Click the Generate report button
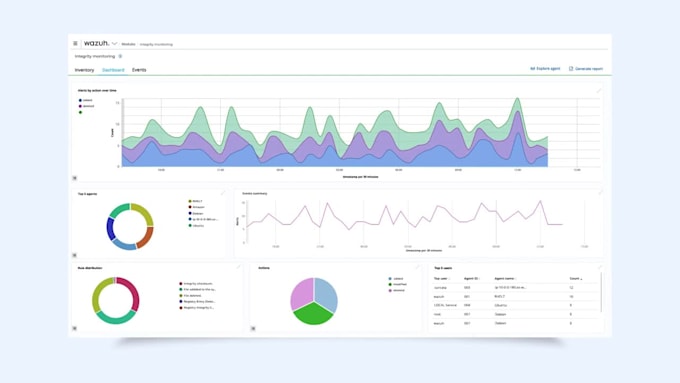Viewport: 680px width, 383px height. pyautogui.click(x=586, y=69)
